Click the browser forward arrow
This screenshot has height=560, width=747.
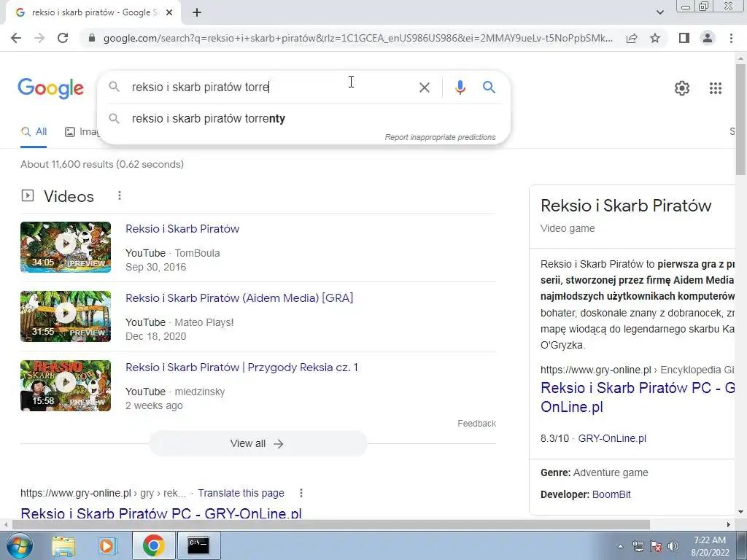[39, 38]
